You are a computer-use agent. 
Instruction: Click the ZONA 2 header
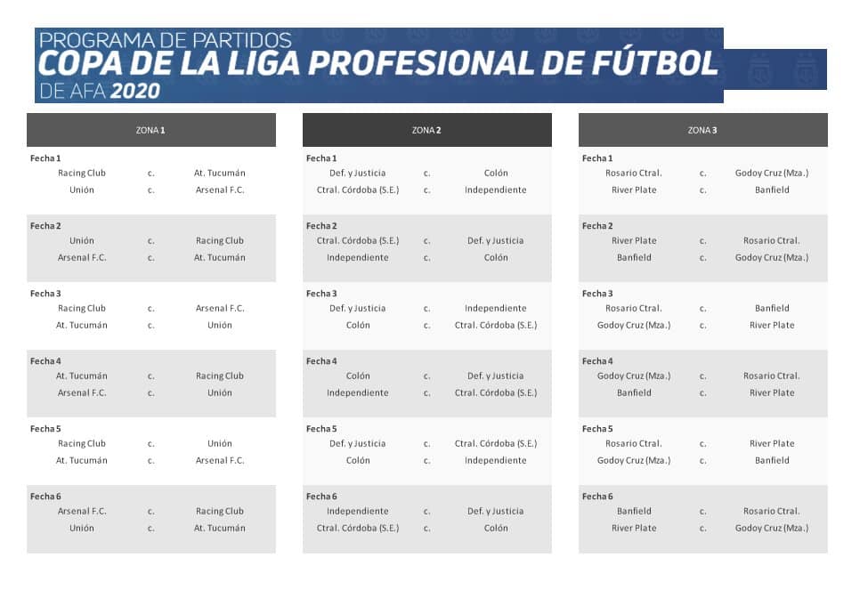point(426,130)
